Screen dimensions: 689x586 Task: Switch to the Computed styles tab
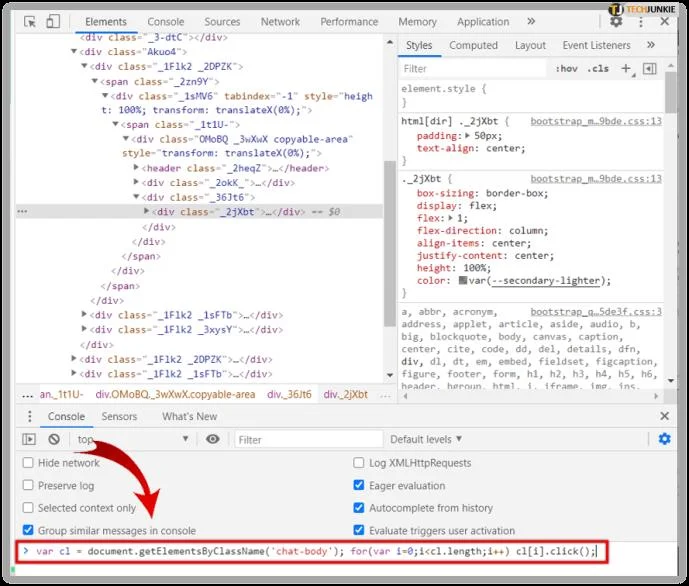[x=473, y=45]
